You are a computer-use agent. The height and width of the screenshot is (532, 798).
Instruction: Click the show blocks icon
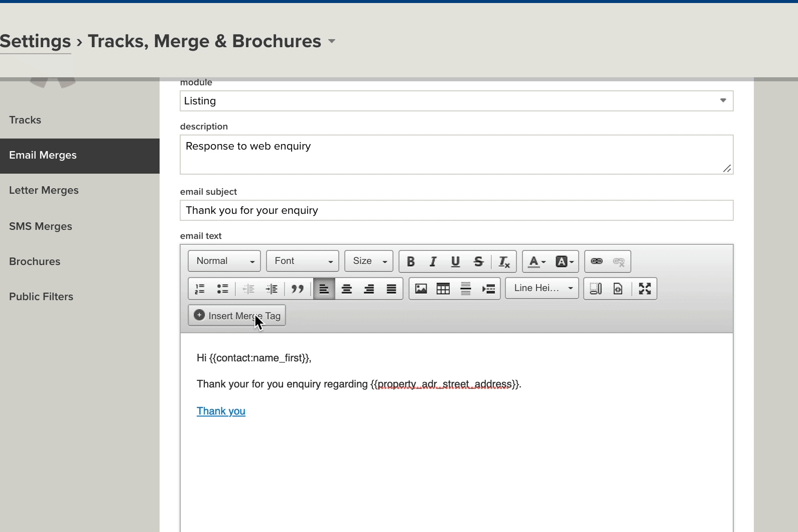596,289
